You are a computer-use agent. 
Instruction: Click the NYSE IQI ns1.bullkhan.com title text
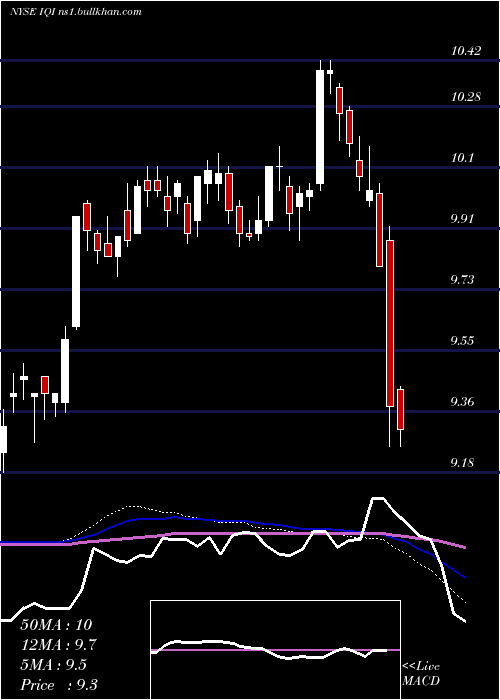coord(75,12)
